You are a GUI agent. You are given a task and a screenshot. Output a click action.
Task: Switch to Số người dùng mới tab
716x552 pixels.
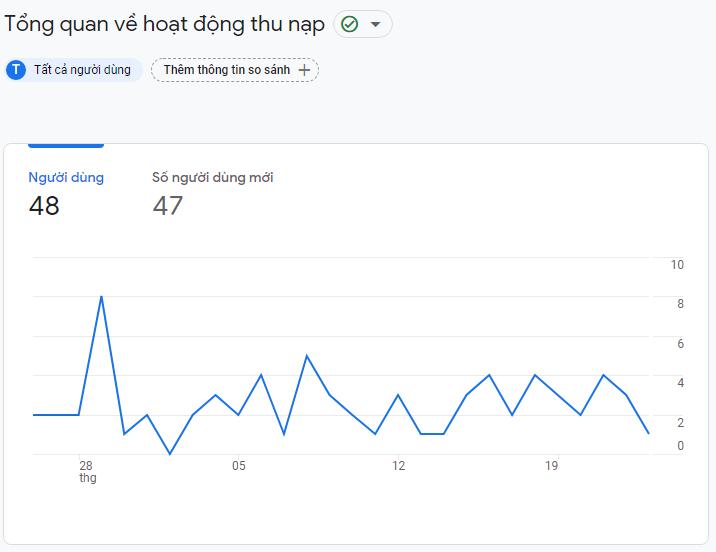point(213,177)
